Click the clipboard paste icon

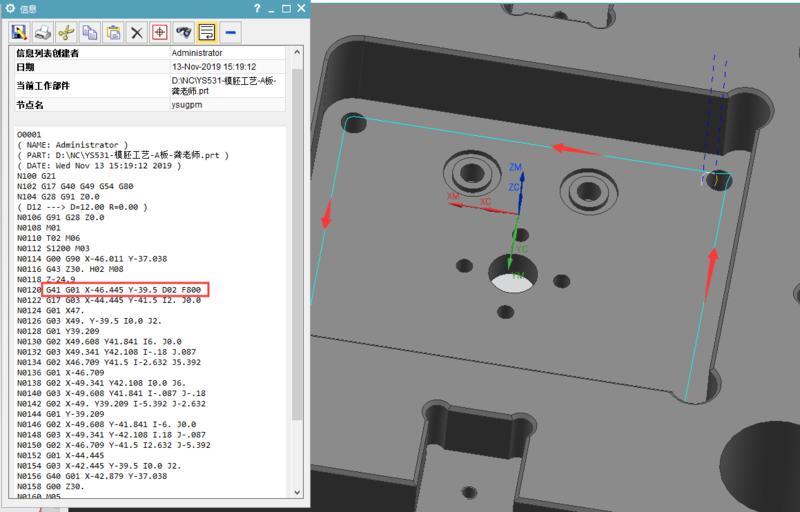point(113,33)
